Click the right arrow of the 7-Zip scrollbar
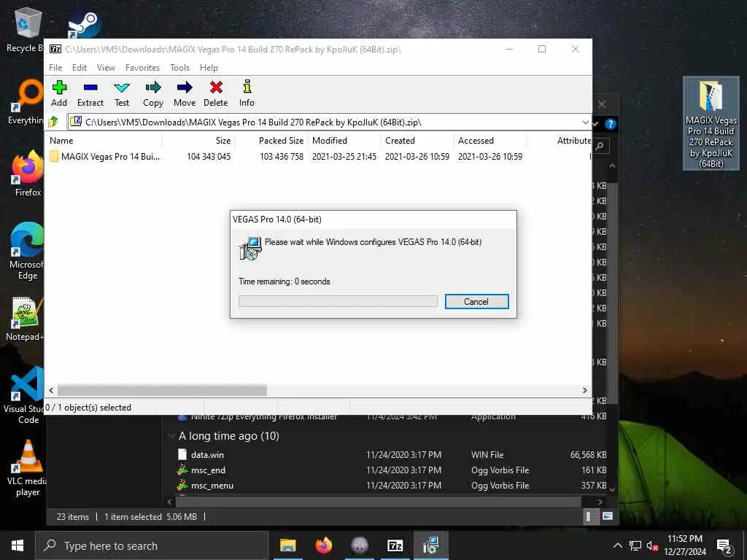 [x=584, y=391]
